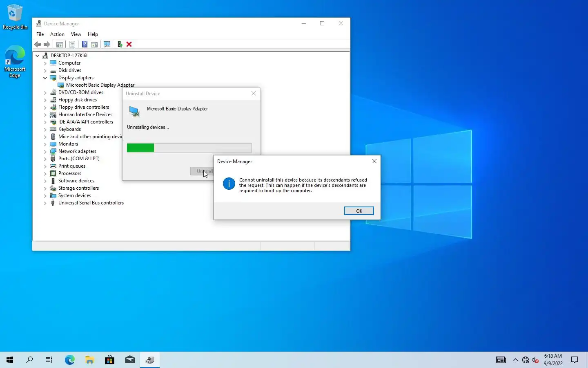The width and height of the screenshot is (588, 368).
Task: Click the Update driver toolbar icon
Action: pyautogui.click(x=120, y=44)
